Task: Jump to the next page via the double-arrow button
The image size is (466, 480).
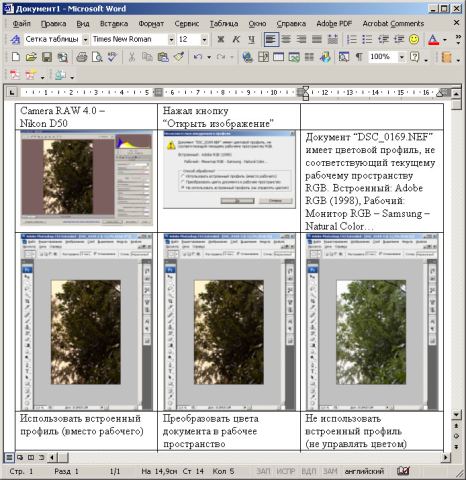Action: pos(456,446)
